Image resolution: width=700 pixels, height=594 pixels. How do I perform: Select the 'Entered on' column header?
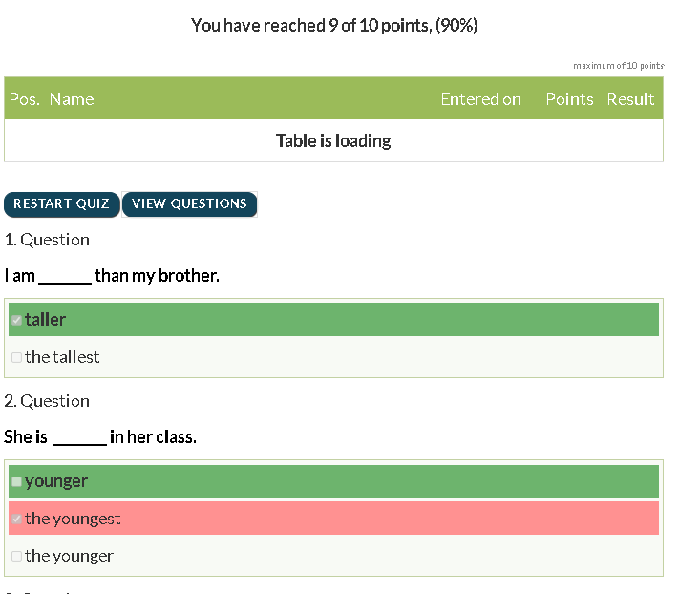480,99
